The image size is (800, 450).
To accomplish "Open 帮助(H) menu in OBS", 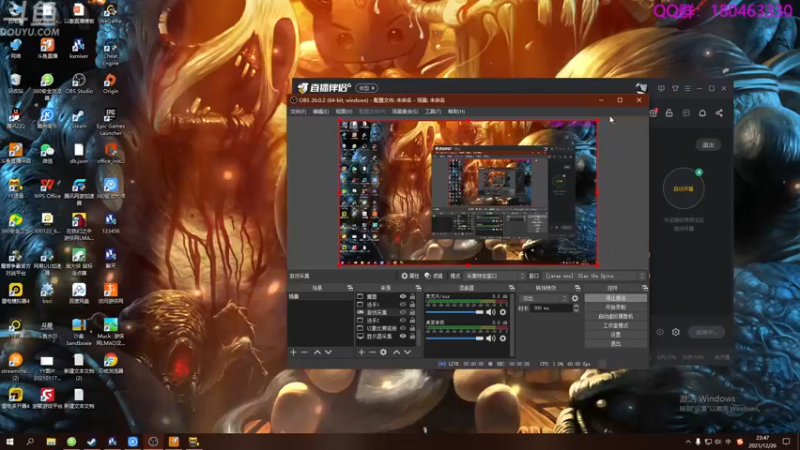I will 456,111.
